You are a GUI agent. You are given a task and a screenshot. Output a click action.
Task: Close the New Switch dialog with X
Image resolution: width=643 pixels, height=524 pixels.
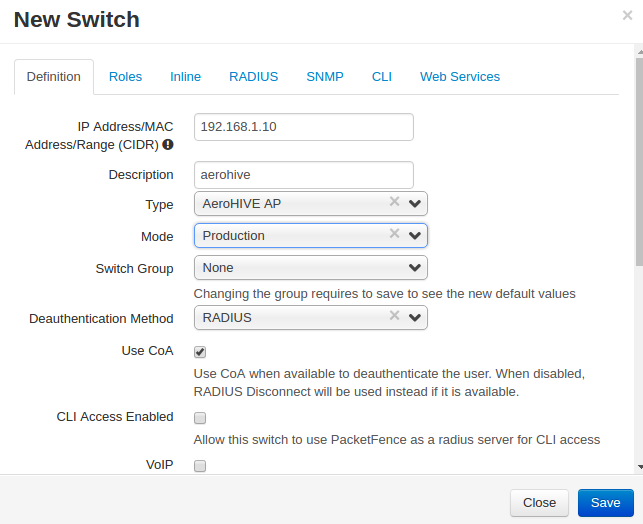(627, 16)
